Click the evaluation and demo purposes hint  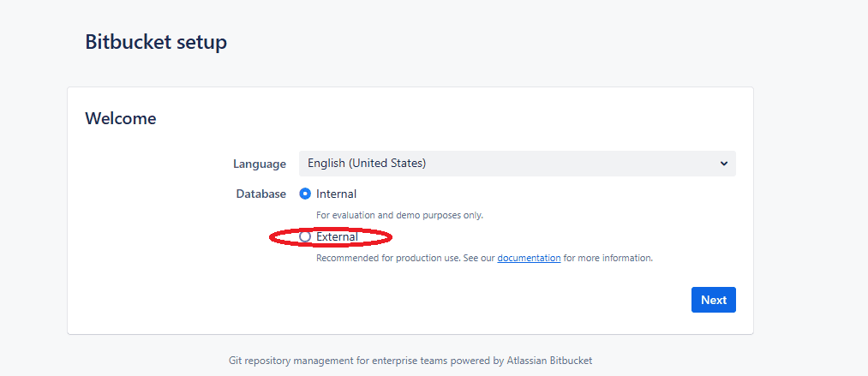(x=399, y=215)
